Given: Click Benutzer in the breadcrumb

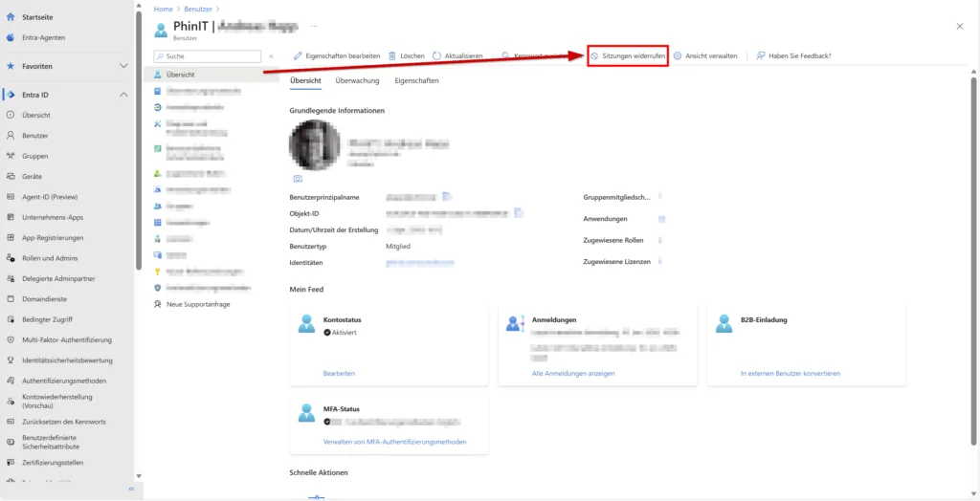Looking at the screenshot, I should pos(198,9).
